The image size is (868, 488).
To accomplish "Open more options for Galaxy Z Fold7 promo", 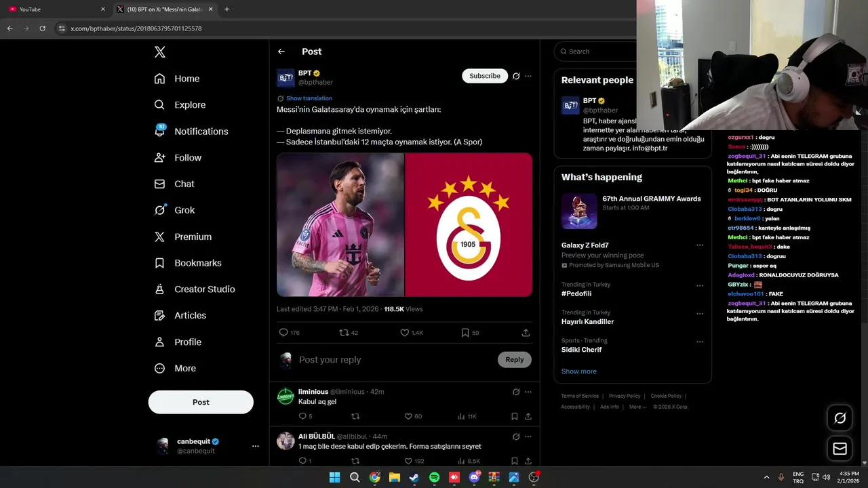I will [700, 245].
